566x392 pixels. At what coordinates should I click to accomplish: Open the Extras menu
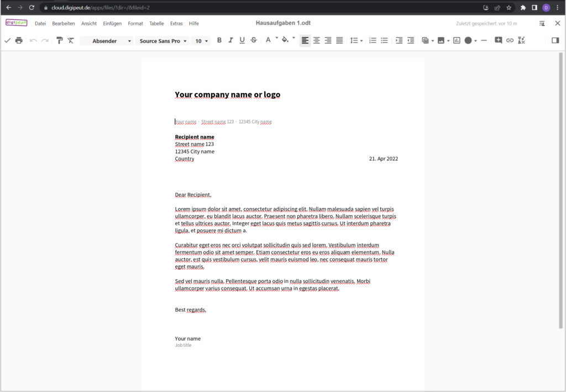click(176, 23)
